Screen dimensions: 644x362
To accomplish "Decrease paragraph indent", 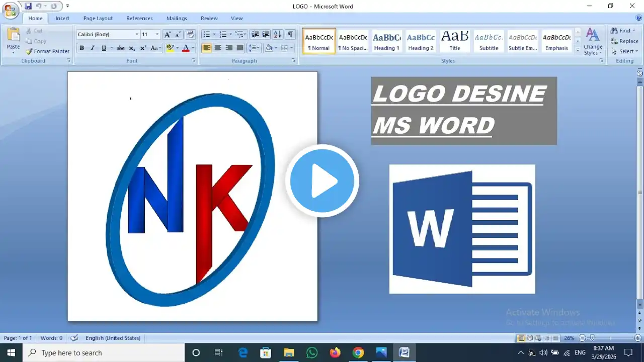I will pos(255,35).
